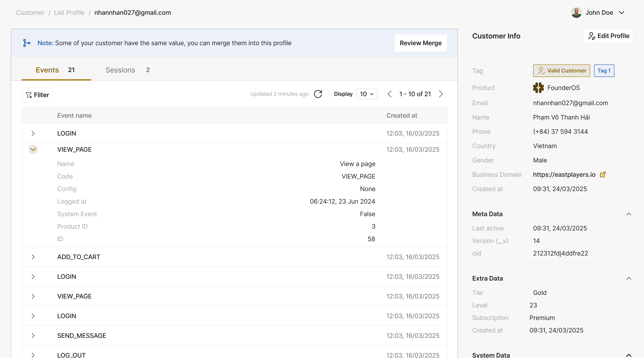The image size is (644, 358).
Task: Open the Display 10 rows dropdown
Action: click(x=367, y=94)
